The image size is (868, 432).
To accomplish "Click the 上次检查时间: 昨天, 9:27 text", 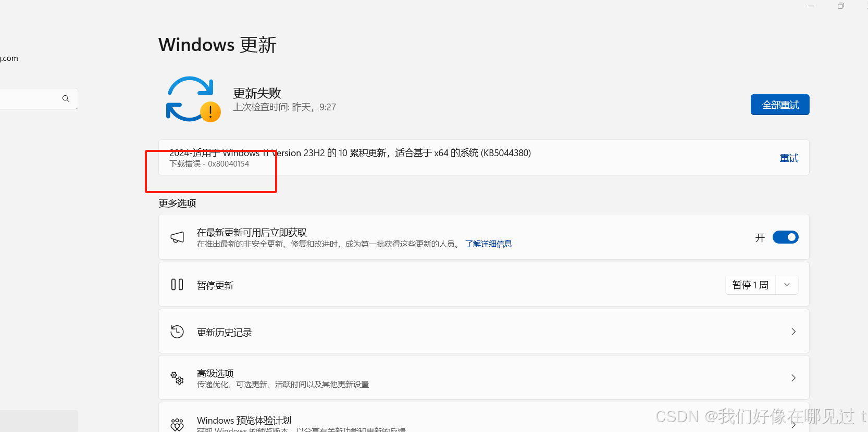I will (x=284, y=107).
